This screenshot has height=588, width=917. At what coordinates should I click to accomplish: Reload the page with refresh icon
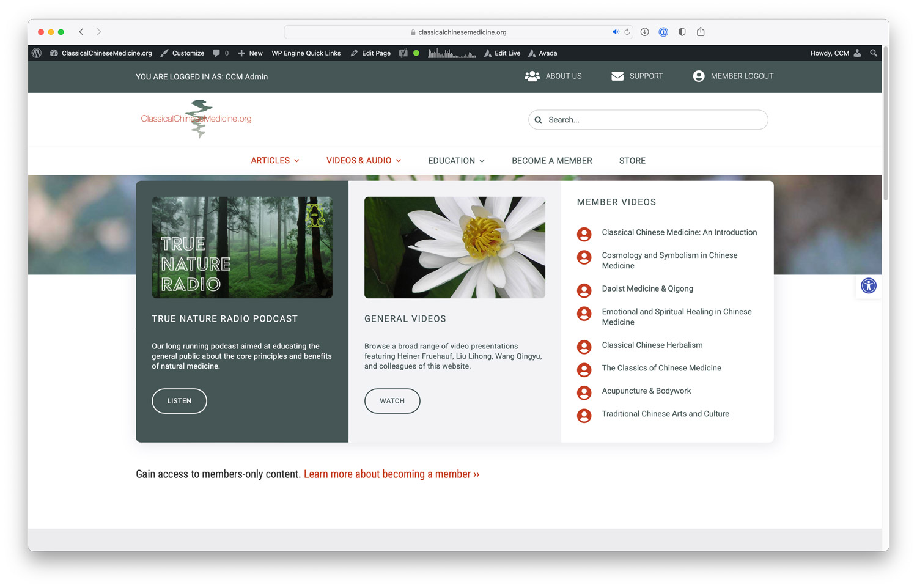[627, 32]
